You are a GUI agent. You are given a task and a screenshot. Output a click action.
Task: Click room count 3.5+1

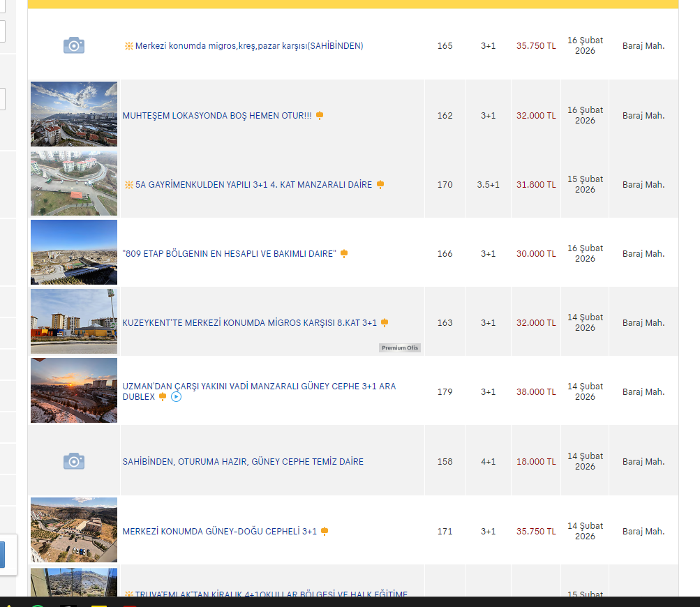(488, 185)
